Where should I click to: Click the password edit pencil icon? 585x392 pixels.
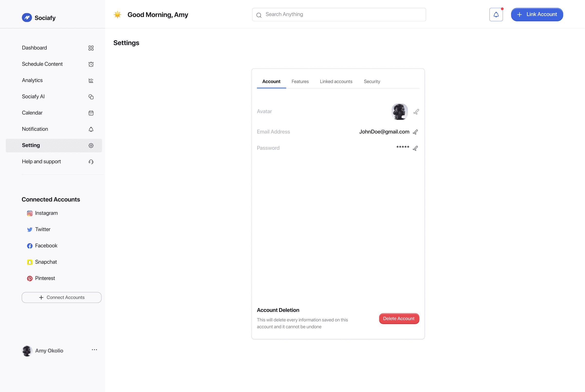click(415, 148)
